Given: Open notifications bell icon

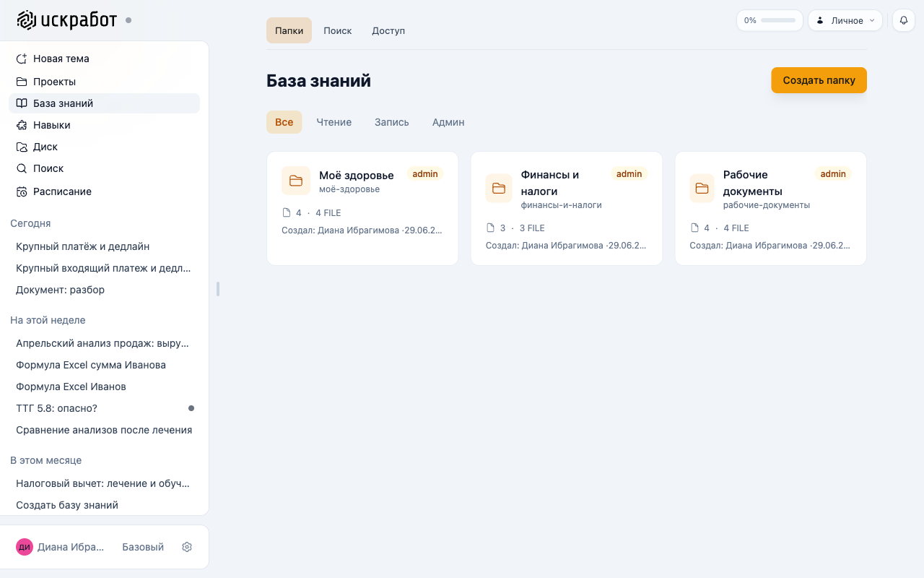Looking at the screenshot, I should 904,20.
